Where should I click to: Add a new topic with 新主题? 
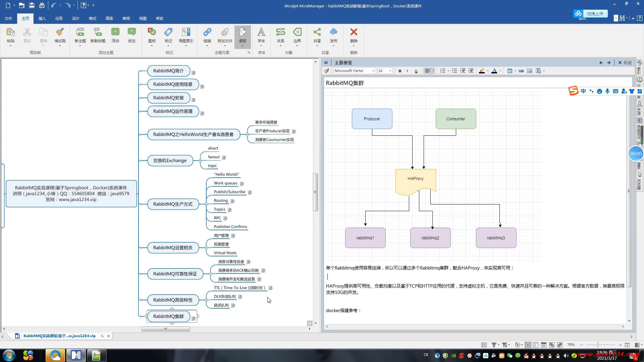(x=80, y=32)
